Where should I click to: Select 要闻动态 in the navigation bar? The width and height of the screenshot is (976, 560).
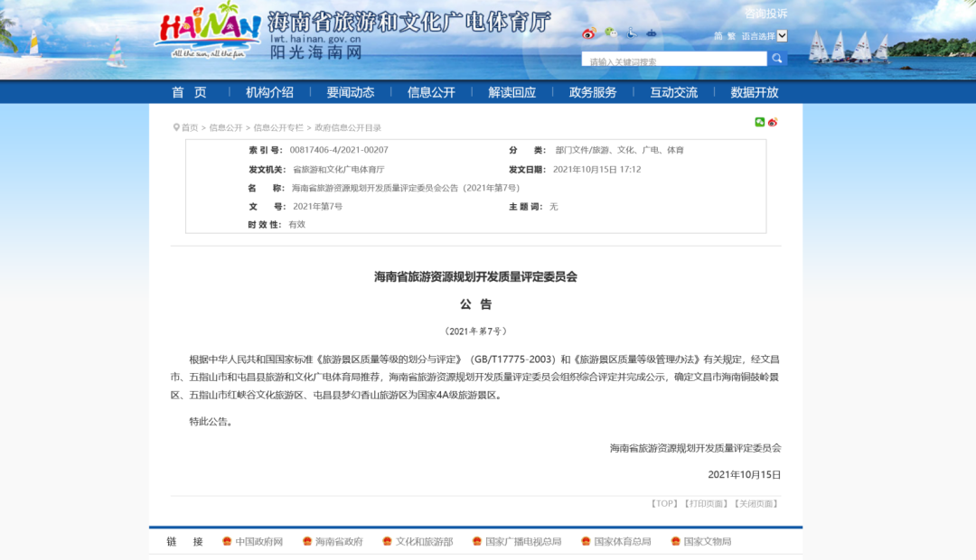[352, 92]
